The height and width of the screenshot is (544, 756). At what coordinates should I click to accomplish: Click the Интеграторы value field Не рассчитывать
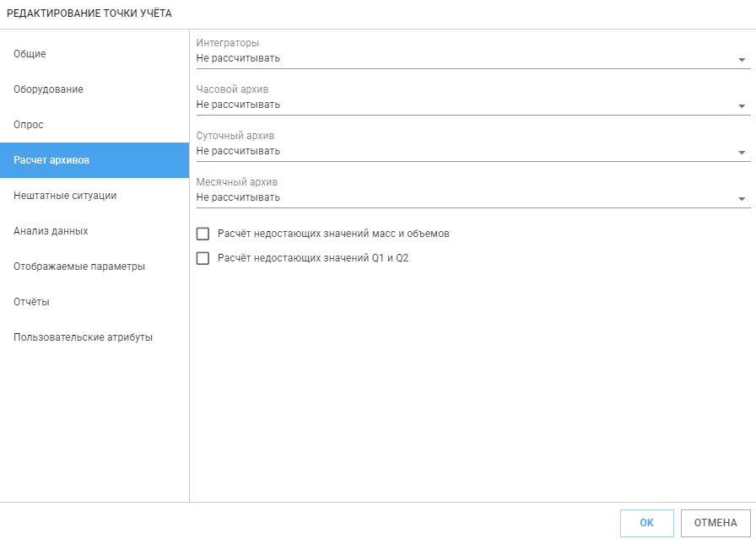click(473, 59)
